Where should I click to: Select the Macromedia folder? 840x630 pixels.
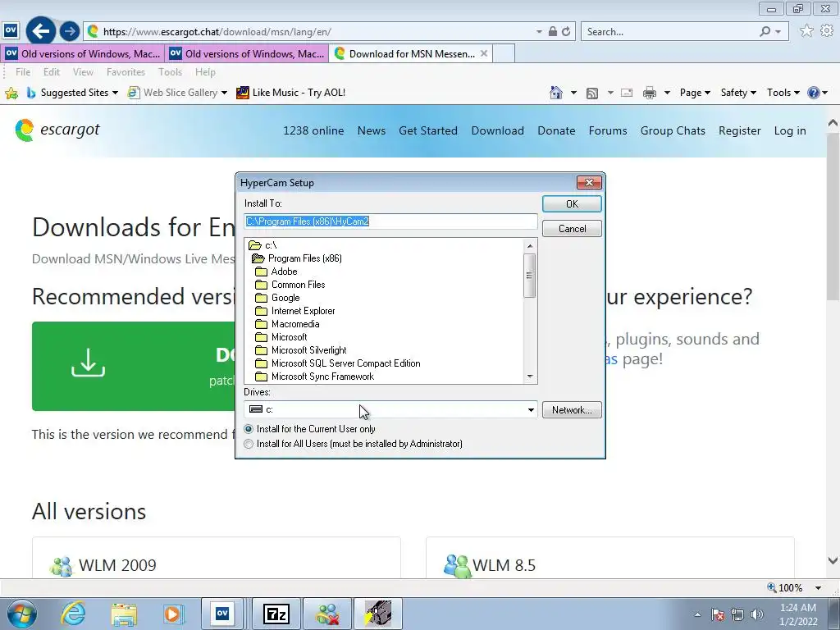tap(295, 324)
